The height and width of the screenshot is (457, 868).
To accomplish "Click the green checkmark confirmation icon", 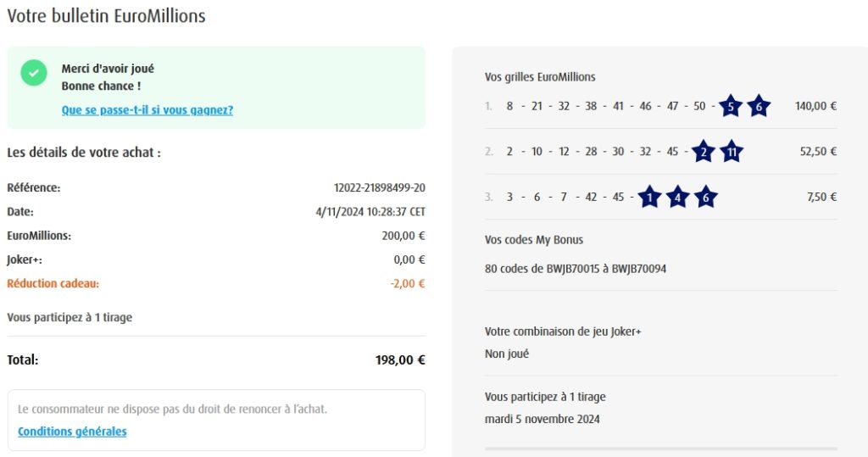I will click(x=34, y=73).
